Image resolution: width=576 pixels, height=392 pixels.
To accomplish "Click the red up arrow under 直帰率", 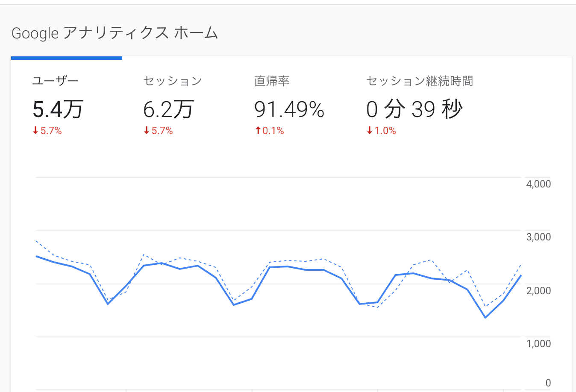I will coord(258,131).
